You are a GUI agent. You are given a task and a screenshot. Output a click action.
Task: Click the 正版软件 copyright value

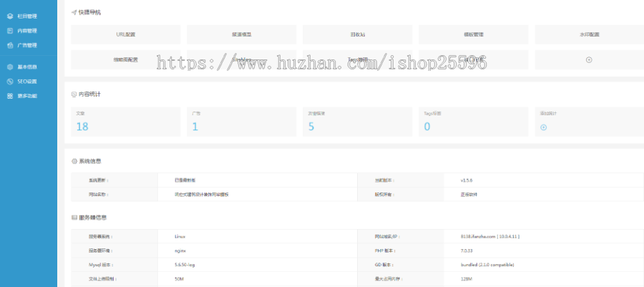[469, 195]
